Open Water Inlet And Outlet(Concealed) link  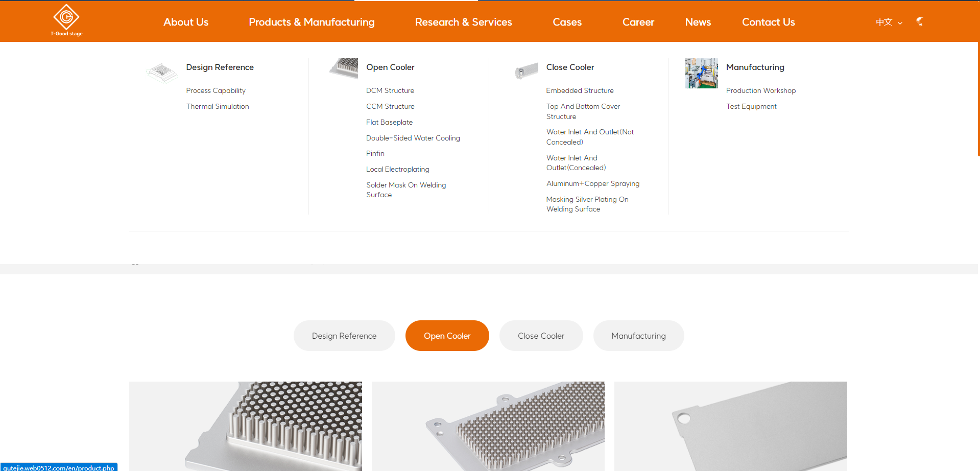click(x=576, y=162)
